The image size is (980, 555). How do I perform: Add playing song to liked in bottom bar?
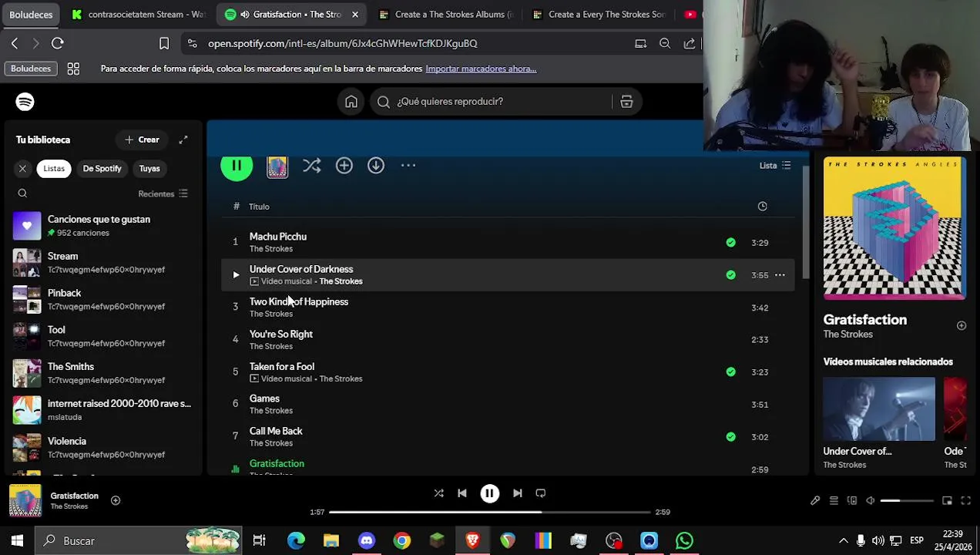(x=116, y=501)
